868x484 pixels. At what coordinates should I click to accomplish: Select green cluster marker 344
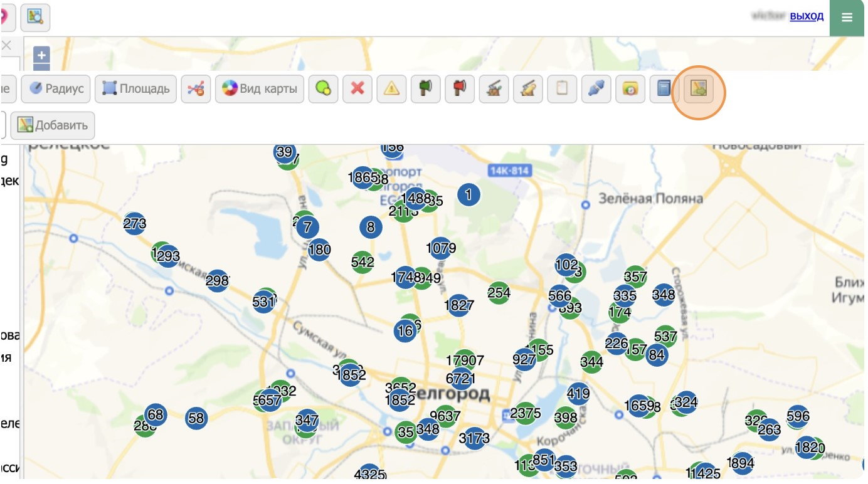pos(591,362)
